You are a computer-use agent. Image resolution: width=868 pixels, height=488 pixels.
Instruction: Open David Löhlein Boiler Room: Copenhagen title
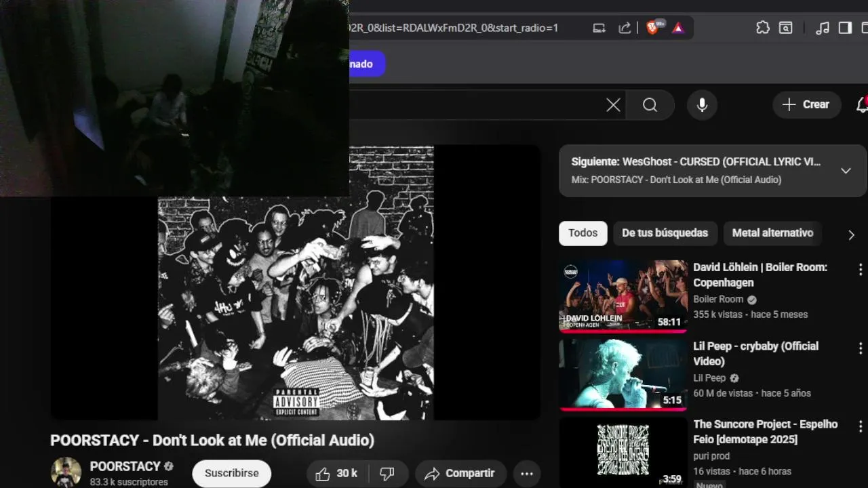pos(760,274)
